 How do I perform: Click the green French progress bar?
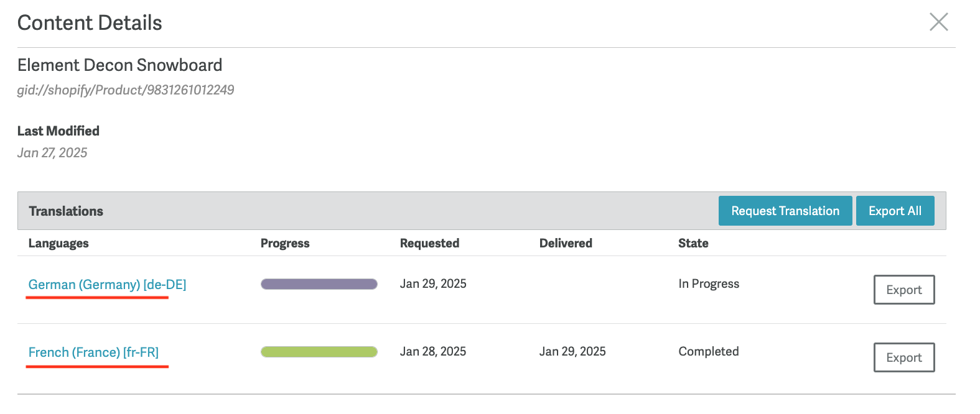coord(319,352)
